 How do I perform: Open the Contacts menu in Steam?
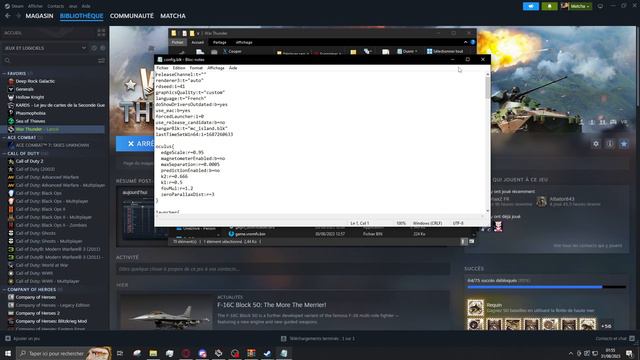tap(56, 6)
